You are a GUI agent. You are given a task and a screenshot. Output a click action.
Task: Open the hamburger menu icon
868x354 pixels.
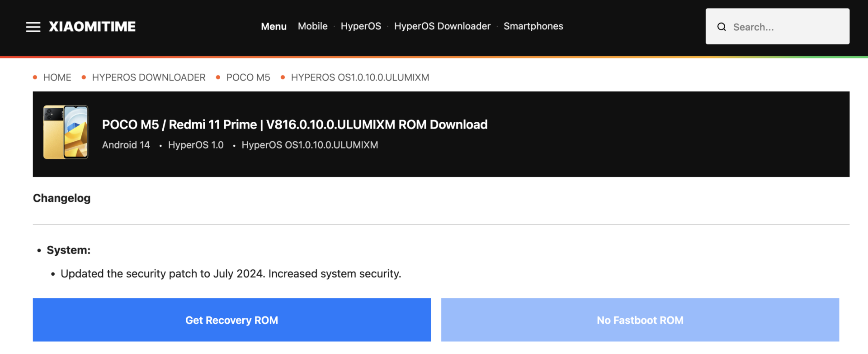point(33,27)
